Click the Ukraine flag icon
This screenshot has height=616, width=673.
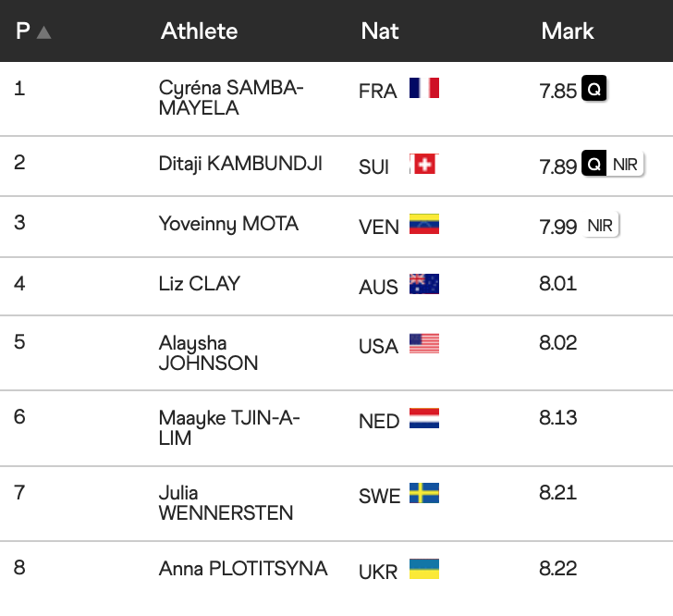point(423,569)
